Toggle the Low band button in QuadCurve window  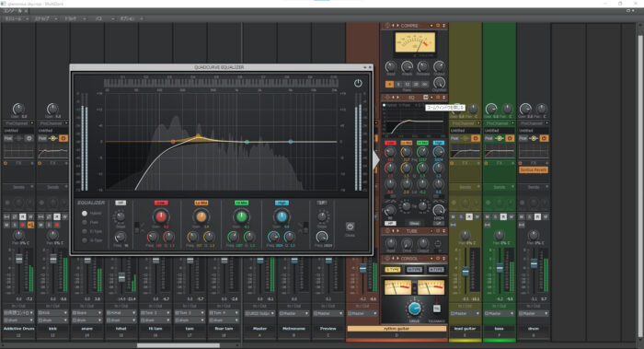point(161,203)
